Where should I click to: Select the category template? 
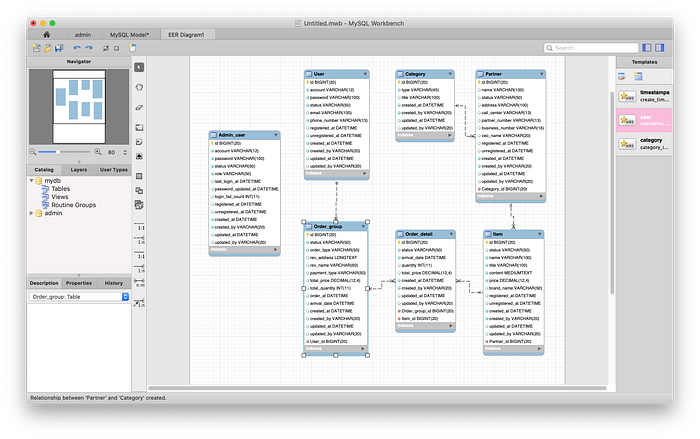[x=644, y=144]
